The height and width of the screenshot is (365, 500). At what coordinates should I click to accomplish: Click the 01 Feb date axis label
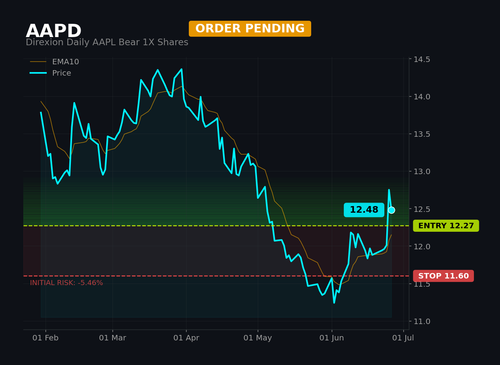(x=45, y=338)
